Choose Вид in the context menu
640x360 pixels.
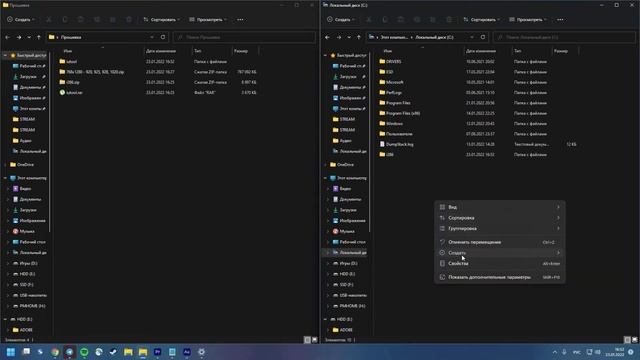pos(500,207)
